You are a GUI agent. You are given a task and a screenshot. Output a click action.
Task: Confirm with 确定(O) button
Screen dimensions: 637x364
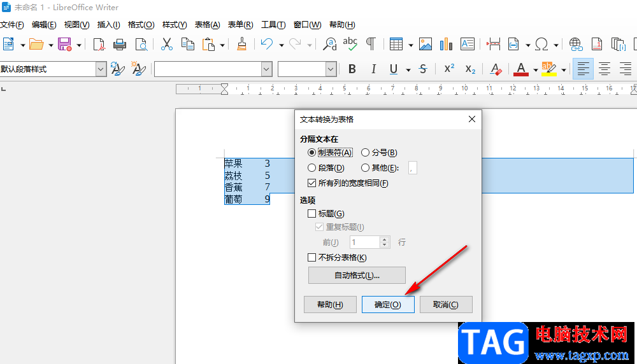tap(388, 304)
